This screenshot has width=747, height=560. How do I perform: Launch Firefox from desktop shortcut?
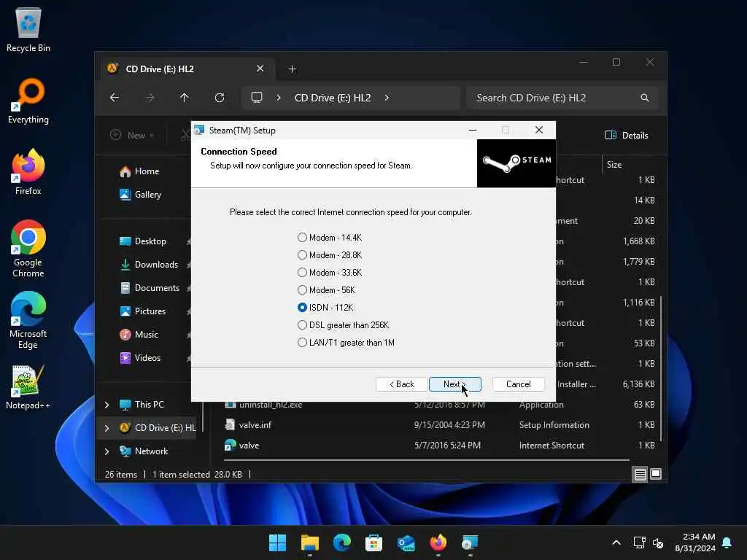point(28,172)
